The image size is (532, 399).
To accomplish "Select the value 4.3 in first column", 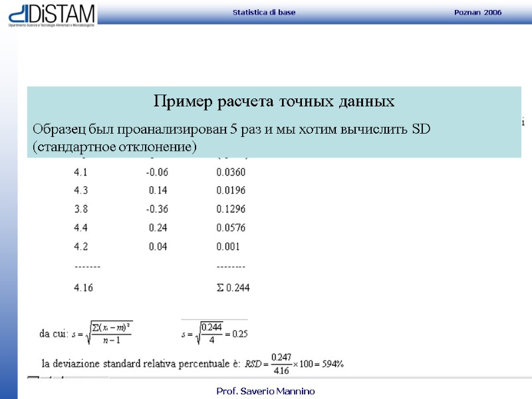I will tap(80, 190).
